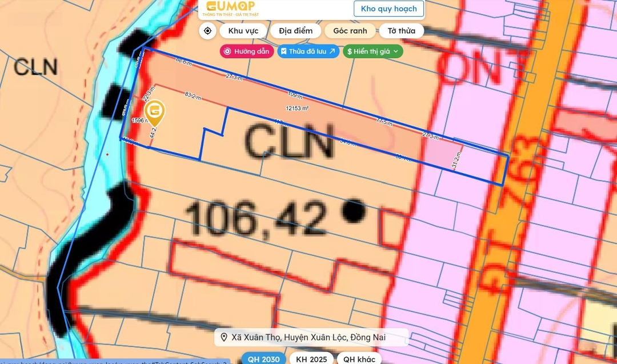Click the yellow G map marker pin
Image resolution: width=617 pixels, height=364 pixels.
(x=155, y=112)
